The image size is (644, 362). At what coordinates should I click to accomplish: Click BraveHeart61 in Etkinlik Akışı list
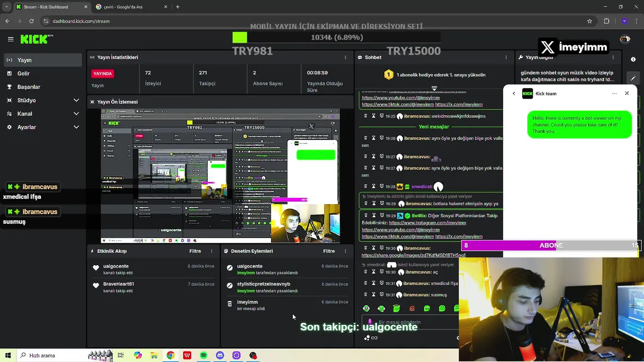118,284
